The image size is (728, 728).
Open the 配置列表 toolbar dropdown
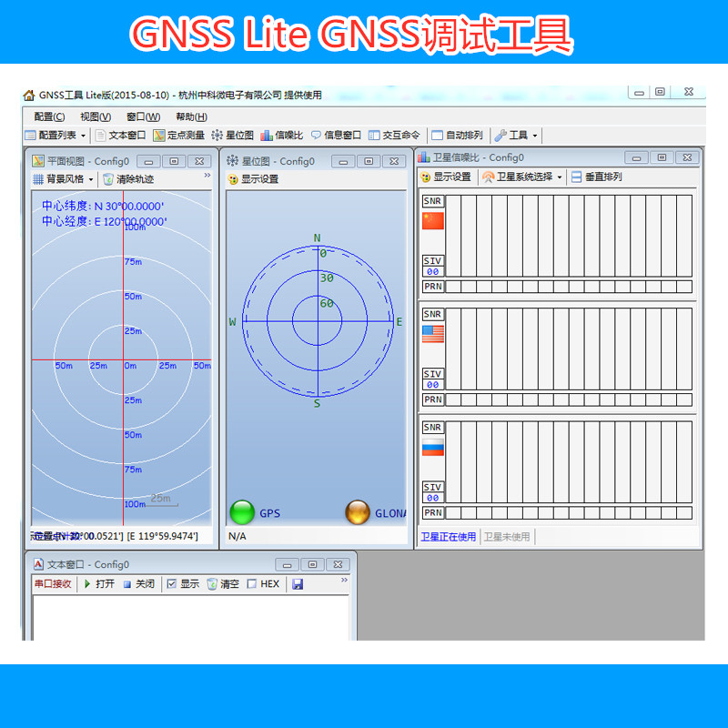coord(56,135)
